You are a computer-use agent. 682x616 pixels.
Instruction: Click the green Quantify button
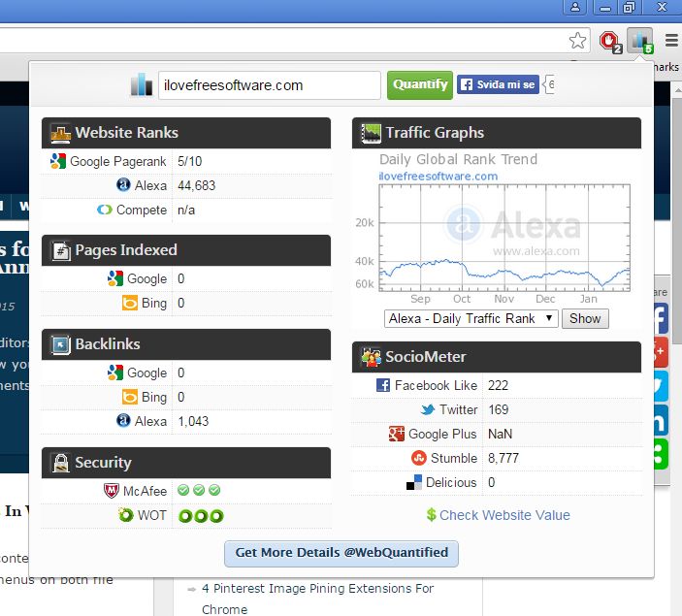420,84
